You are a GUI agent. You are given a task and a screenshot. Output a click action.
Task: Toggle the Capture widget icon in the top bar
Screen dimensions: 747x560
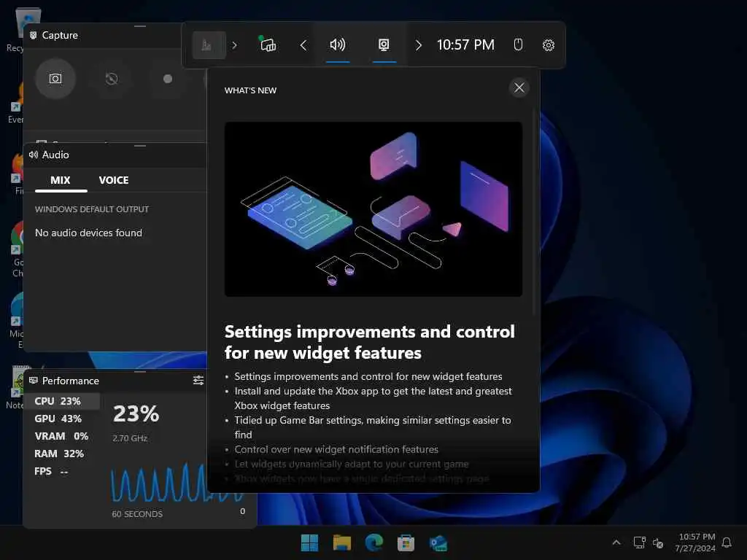tap(384, 44)
